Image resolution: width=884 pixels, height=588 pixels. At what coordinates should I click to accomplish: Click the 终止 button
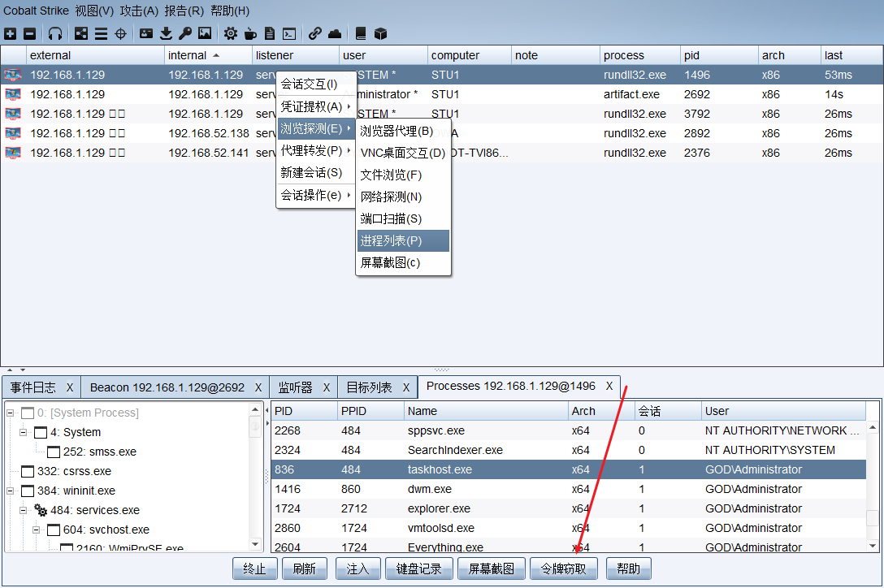click(x=255, y=569)
